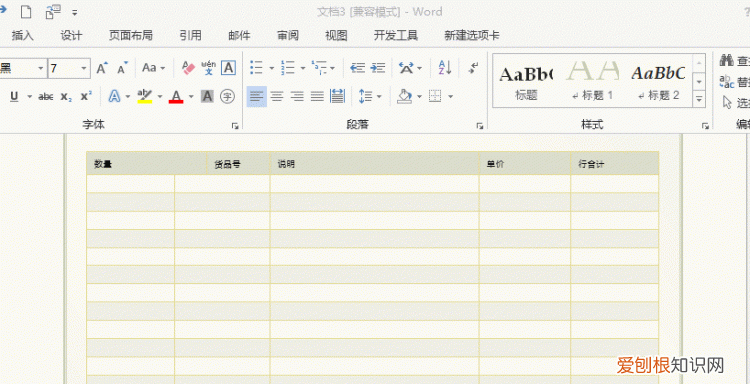Open Change Case (Aa) dropdown

154,68
